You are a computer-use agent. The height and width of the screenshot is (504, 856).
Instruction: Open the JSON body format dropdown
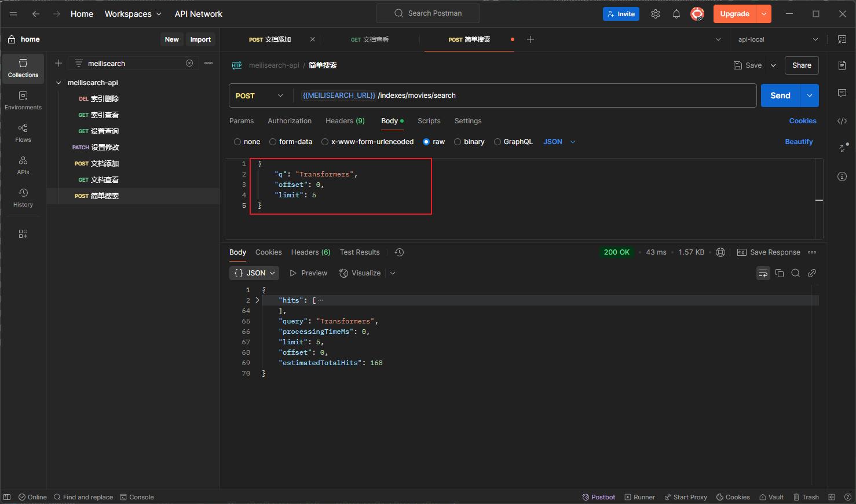pyautogui.click(x=558, y=141)
